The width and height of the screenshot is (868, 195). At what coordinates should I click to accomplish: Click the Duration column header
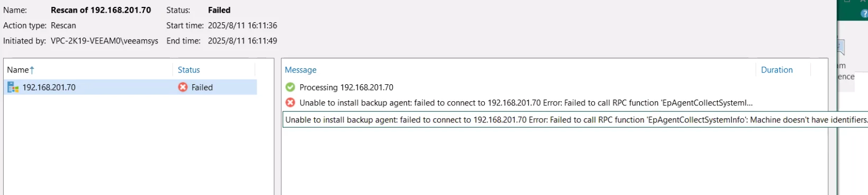pos(777,70)
